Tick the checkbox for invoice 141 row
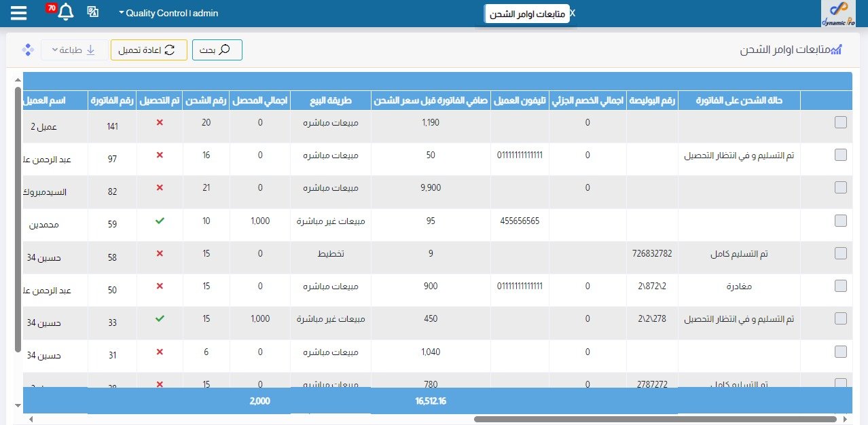Screen dimensions: 868x425 (x=840, y=122)
